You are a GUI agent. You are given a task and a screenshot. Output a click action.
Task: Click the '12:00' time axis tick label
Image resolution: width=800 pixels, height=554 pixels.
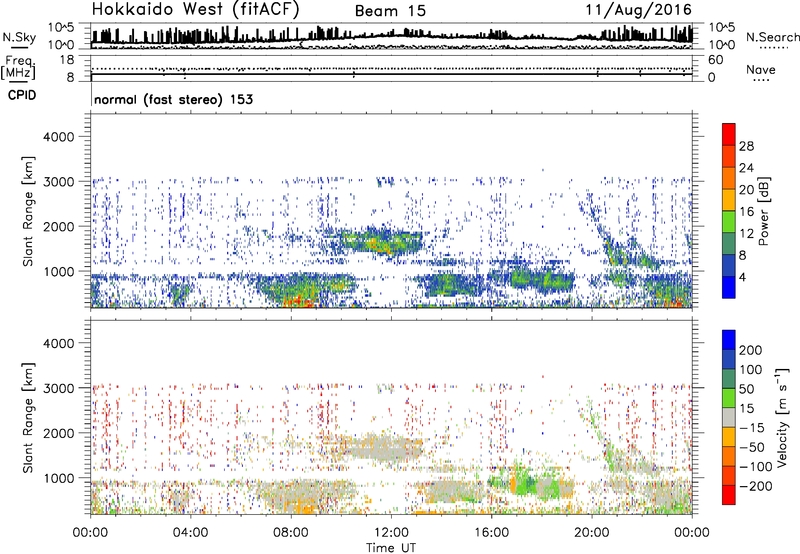(391, 533)
